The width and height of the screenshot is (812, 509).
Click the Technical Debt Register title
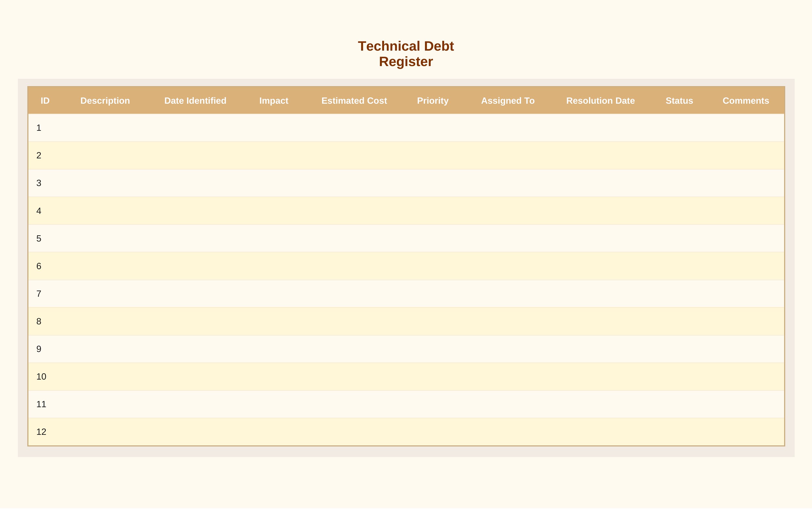(406, 54)
